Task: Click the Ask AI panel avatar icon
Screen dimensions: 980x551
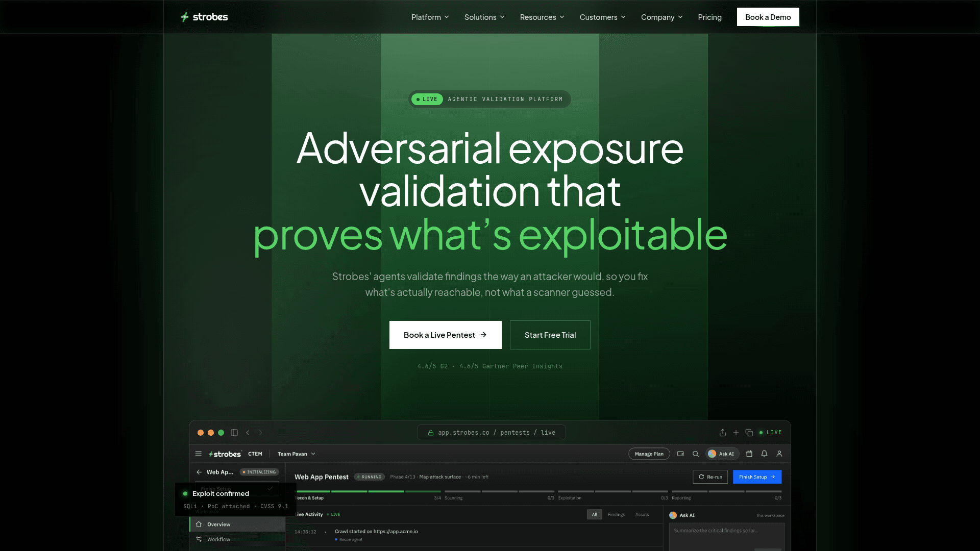Action: (673, 515)
